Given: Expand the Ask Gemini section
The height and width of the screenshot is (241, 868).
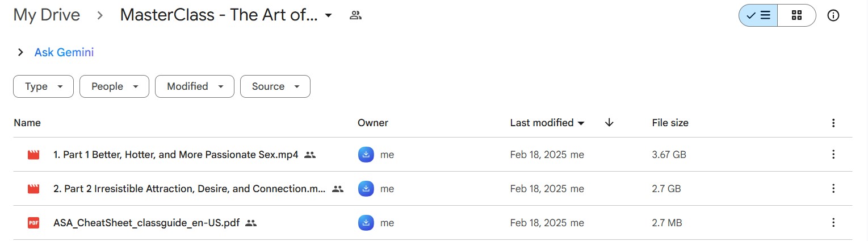Looking at the screenshot, I should (x=20, y=52).
